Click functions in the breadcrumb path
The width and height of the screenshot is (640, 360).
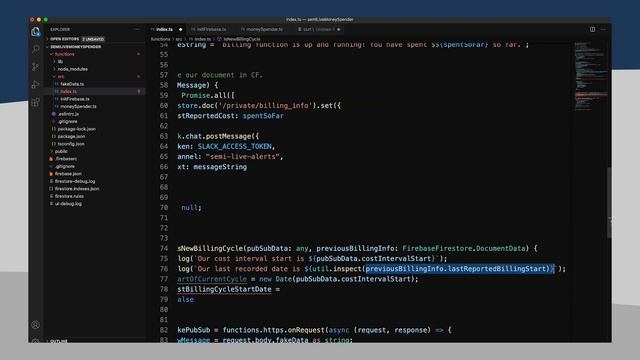tap(160, 39)
